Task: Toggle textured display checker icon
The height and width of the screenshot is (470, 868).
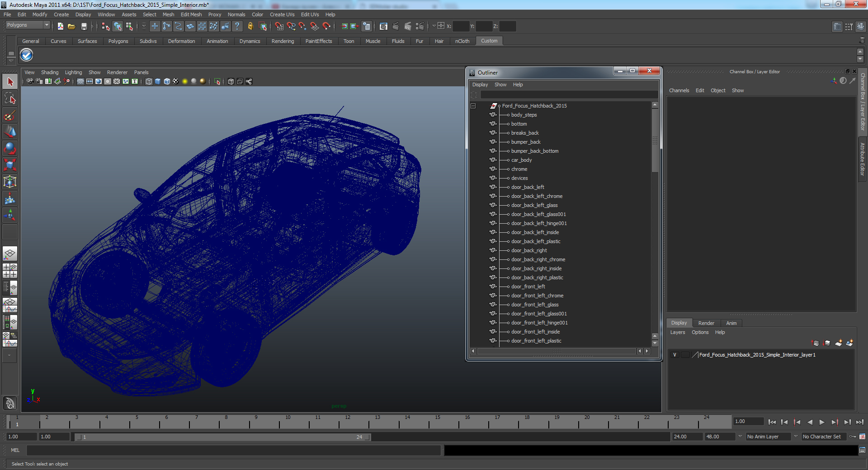Action: click(176, 81)
